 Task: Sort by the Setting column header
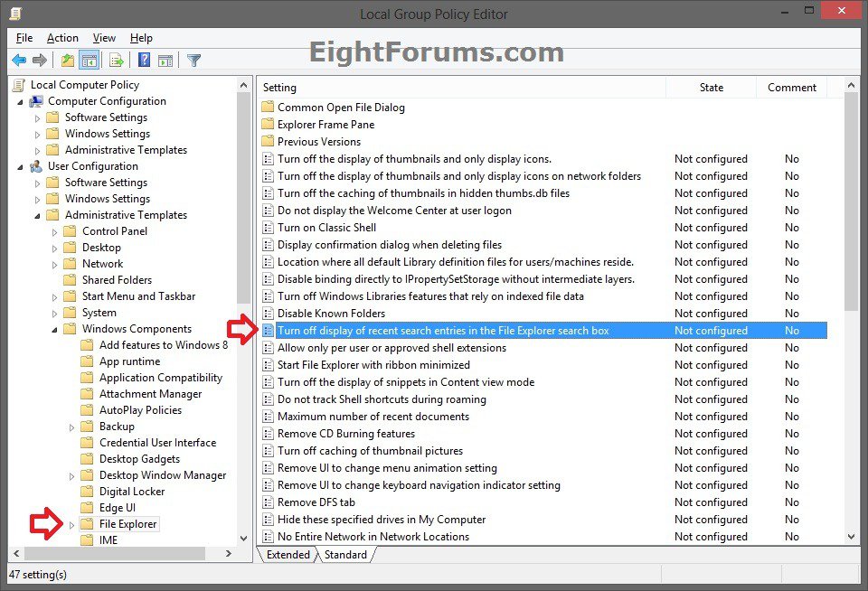(x=460, y=88)
